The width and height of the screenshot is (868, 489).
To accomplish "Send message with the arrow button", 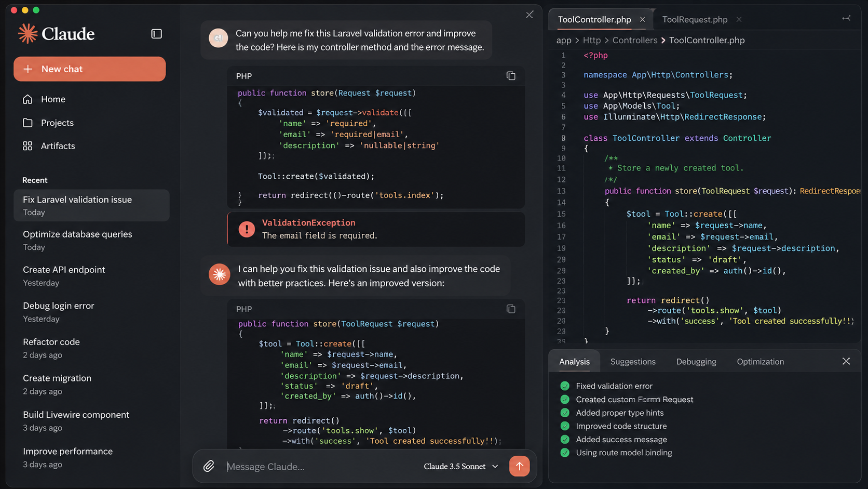I will (x=519, y=466).
